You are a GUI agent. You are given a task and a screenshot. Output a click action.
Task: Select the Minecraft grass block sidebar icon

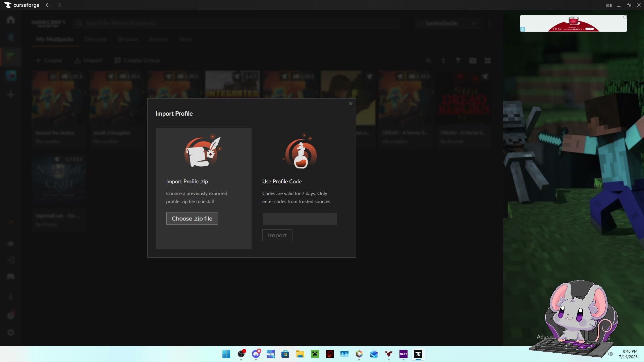click(x=11, y=57)
